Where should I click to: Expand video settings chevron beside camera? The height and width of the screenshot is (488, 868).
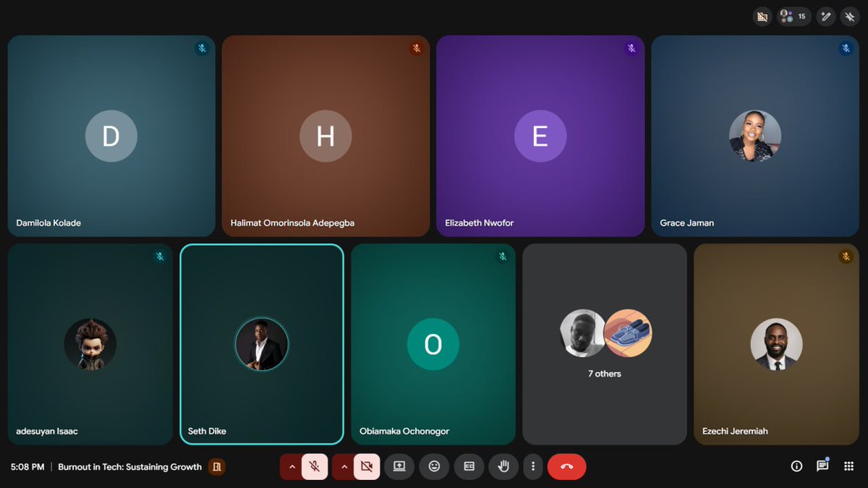point(344,467)
